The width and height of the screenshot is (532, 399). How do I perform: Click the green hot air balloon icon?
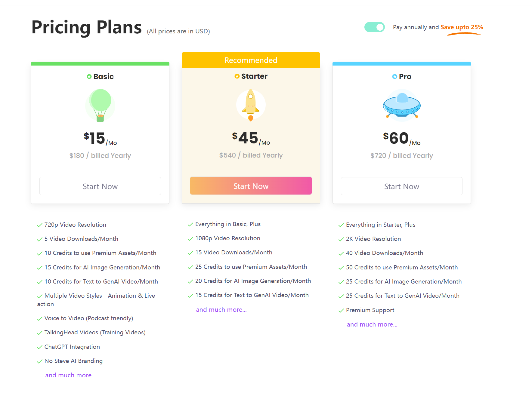tap(100, 105)
